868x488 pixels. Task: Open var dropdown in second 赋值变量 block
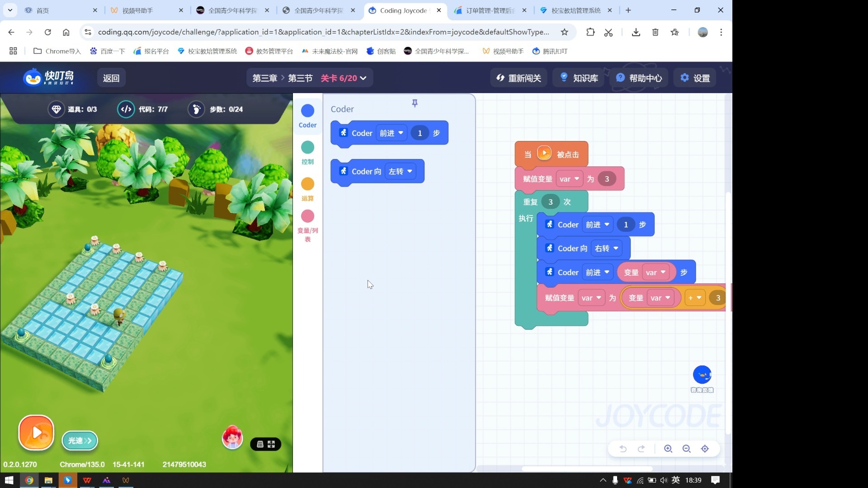click(591, 298)
